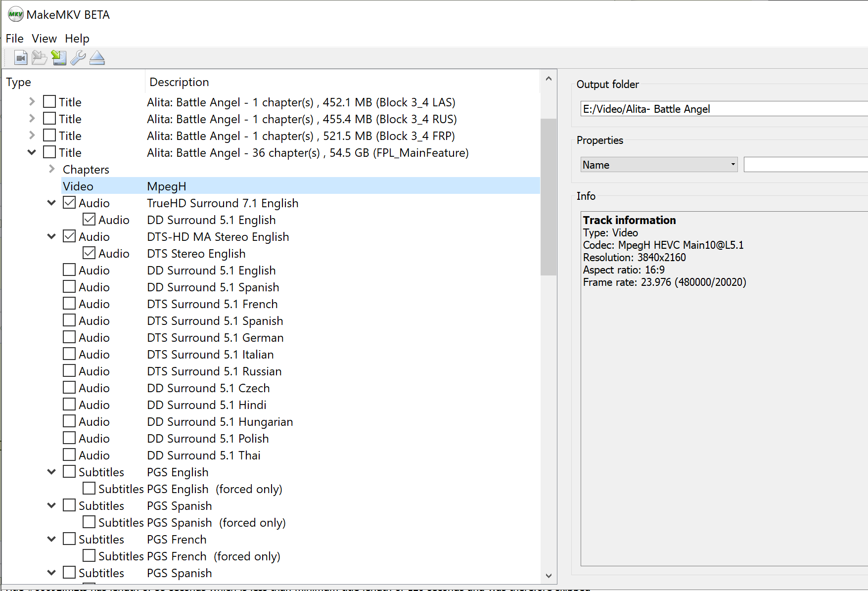The height and width of the screenshot is (591, 868).
Task: Expand the Chapters node
Action: 51,169
